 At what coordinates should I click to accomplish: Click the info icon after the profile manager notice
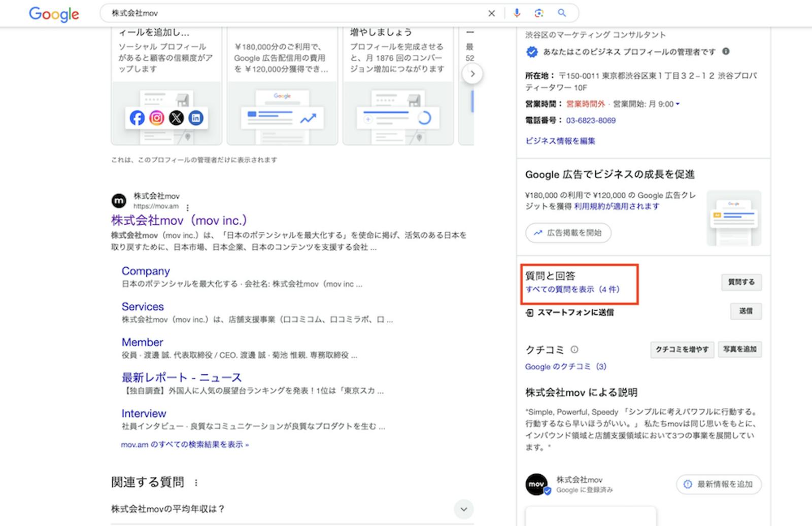(x=726, y=51)
